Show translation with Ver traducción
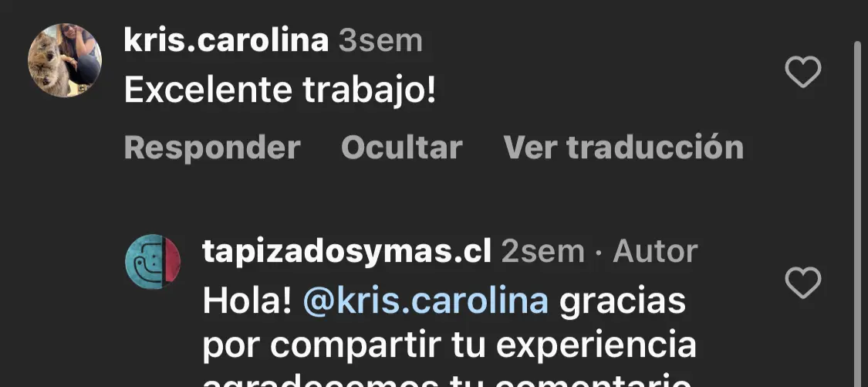 click(623, 148)
